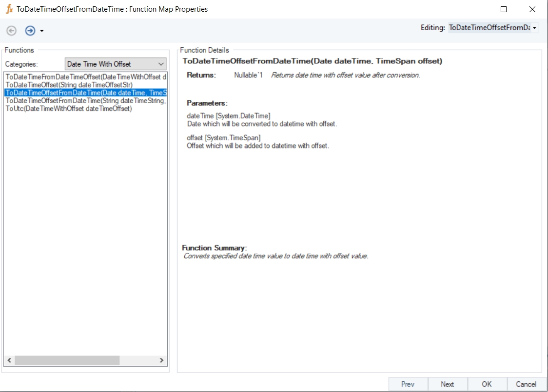This screenshot has width=548, height=392.
Task: Click the function list's scroll right arrow
Action: (162, 360)
